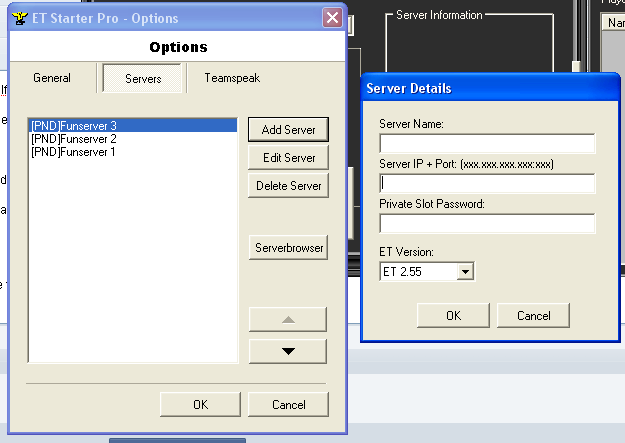Image resolution: width=625 pixels, height=443 pixels.
Task: Expand the ET Version dropdown
Action: (x=465, y=271)
